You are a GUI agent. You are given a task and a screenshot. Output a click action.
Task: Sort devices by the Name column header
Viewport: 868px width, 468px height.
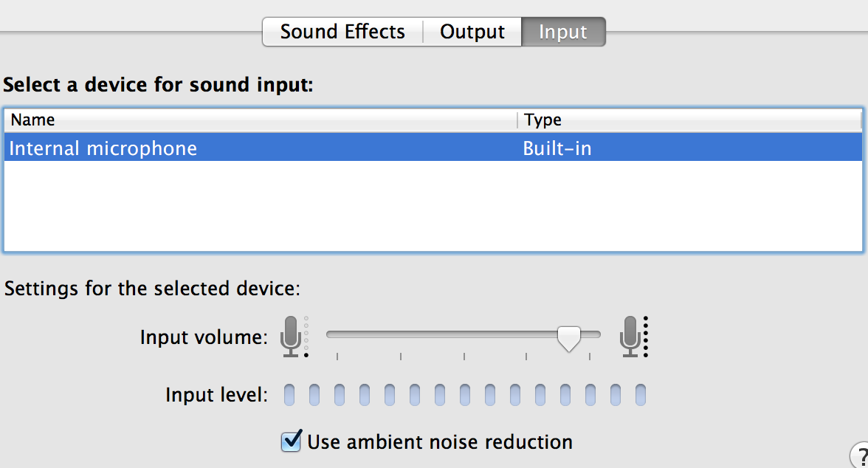click(x=260, y=120)
